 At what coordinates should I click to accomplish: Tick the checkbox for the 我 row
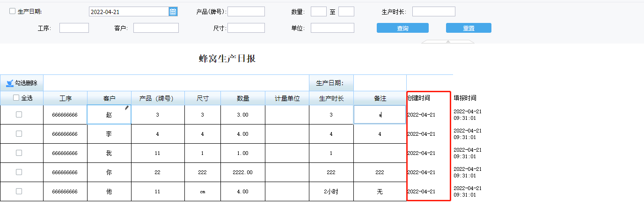click(19, 153)
